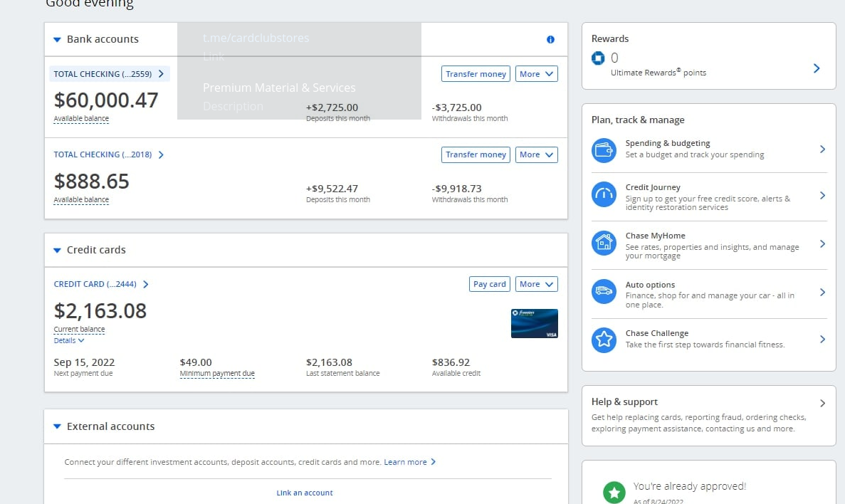This screenshot has width=845, height=504.
Task: Click the +$9,522.47 deposits value
Action: click(332, 189)
